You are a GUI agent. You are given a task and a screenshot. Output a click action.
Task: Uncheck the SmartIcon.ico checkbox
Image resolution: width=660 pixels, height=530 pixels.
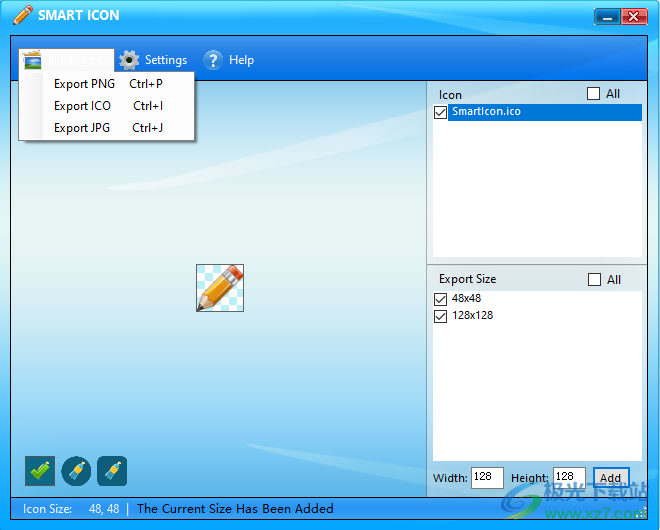pos(440,112)
